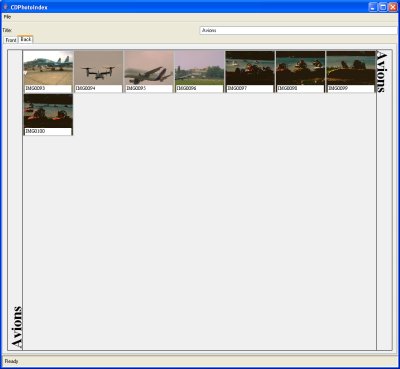Pick the airliner in flight thumbnail IMG0095
This screenshot has width=400, height=369.
149,68
